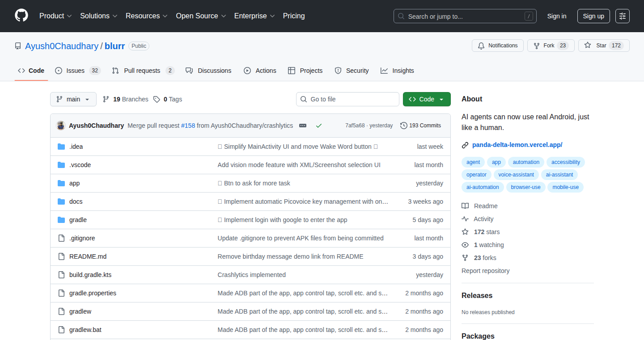Open the Pricing page
644x340 pixels.
coord(294,16)
